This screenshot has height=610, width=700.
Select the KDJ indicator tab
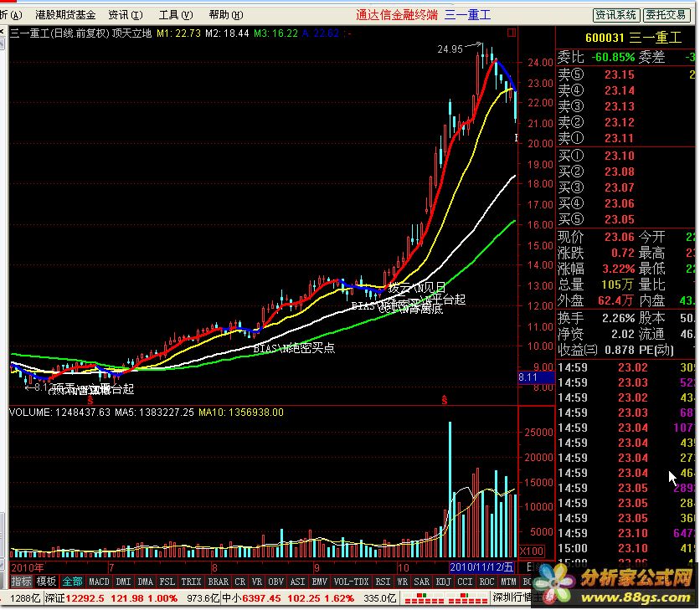pyautogui.click(x=443, y=582)
